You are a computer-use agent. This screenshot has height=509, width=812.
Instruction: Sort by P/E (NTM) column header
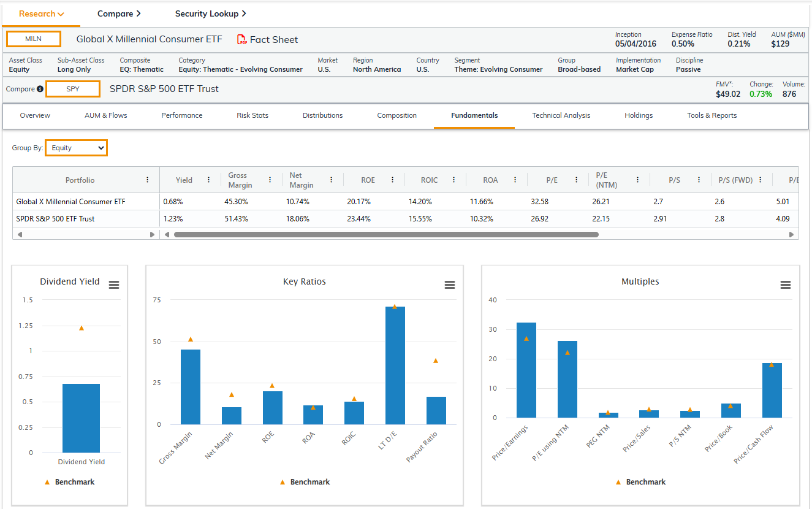click(x=607, y=180)
